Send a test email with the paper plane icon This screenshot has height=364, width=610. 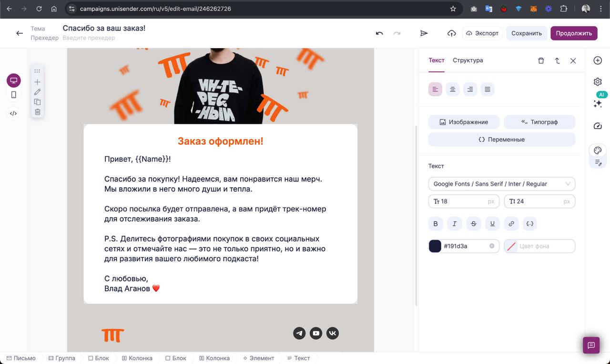coord(424,33)
